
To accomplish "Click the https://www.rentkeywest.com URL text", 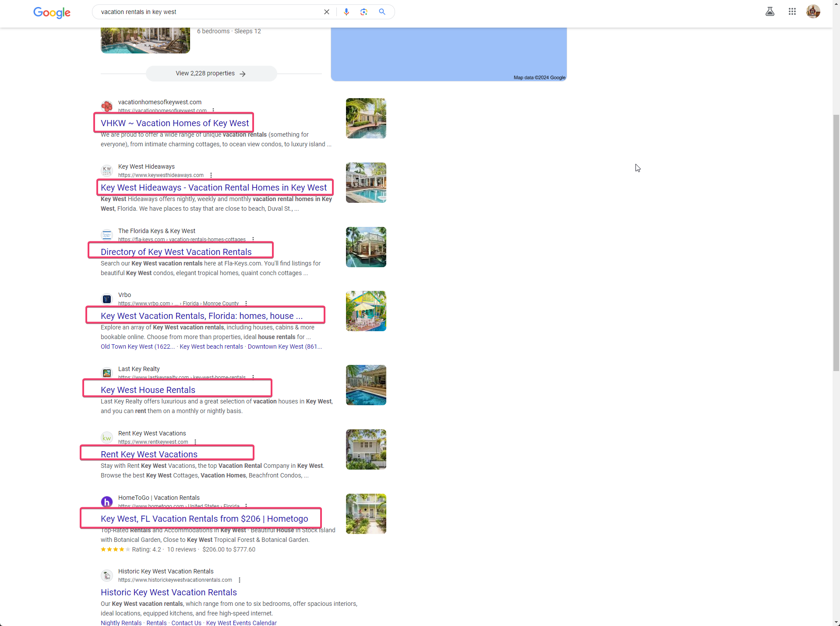I will tap(153, 442).
